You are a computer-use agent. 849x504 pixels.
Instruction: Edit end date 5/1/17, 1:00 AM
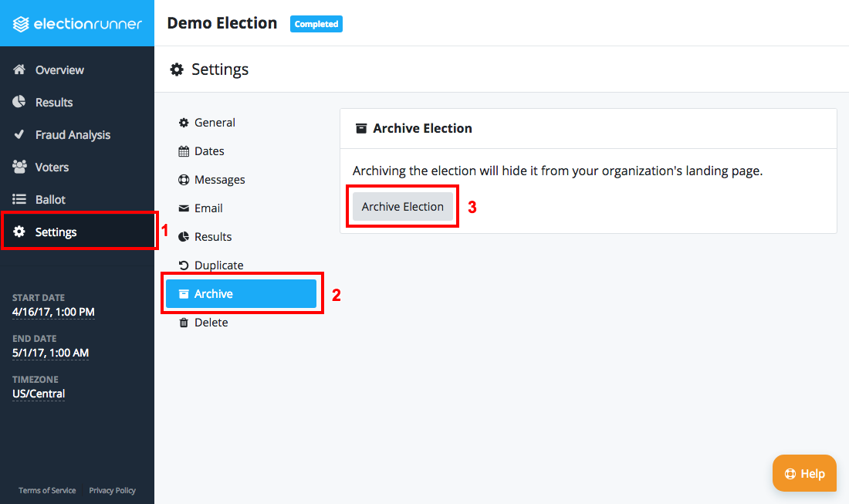point(50,353)
